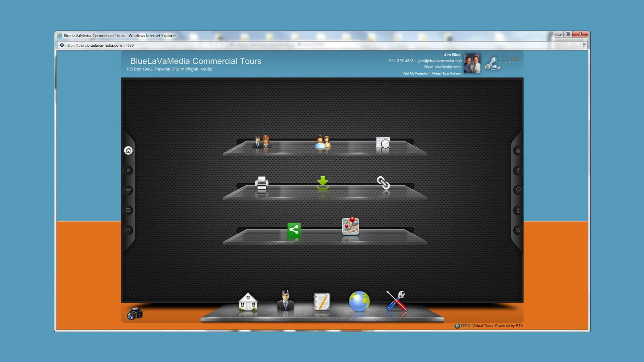Click the agent portrait photo in header
This screenshot has height=362, width=644.
coord(472,63)
